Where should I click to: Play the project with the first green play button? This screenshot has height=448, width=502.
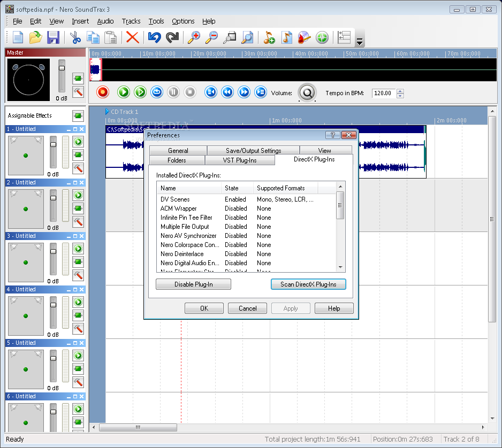(x=123, y=92)
